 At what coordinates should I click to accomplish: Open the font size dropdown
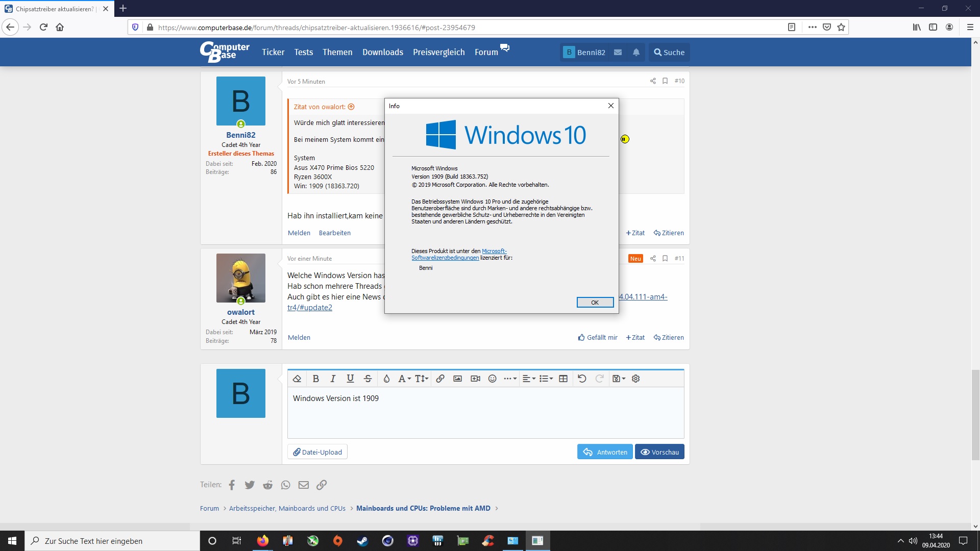(x=421, y=379)
